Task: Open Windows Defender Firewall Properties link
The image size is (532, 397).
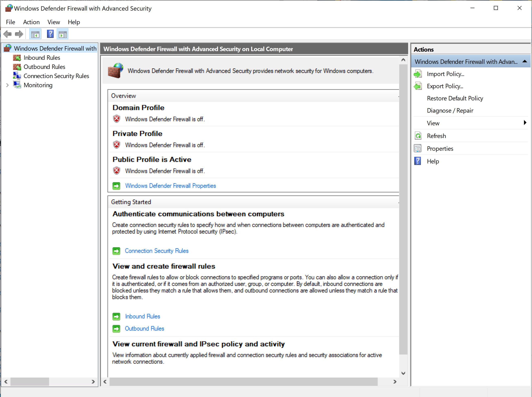Action: point(170,186)
